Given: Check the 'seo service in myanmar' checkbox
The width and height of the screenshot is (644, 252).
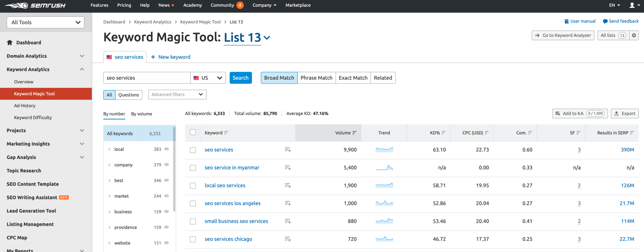Looking at the screenshot, I should 193,168.
